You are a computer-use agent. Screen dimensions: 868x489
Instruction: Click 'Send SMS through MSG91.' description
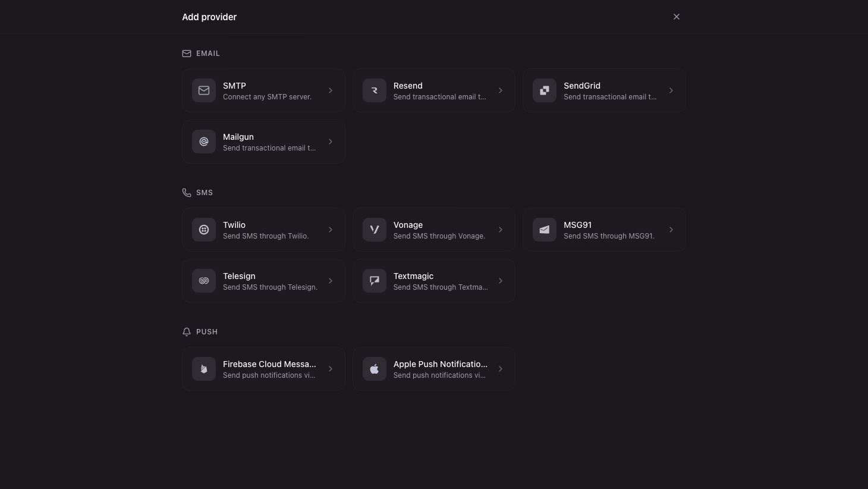coord(609,236)
